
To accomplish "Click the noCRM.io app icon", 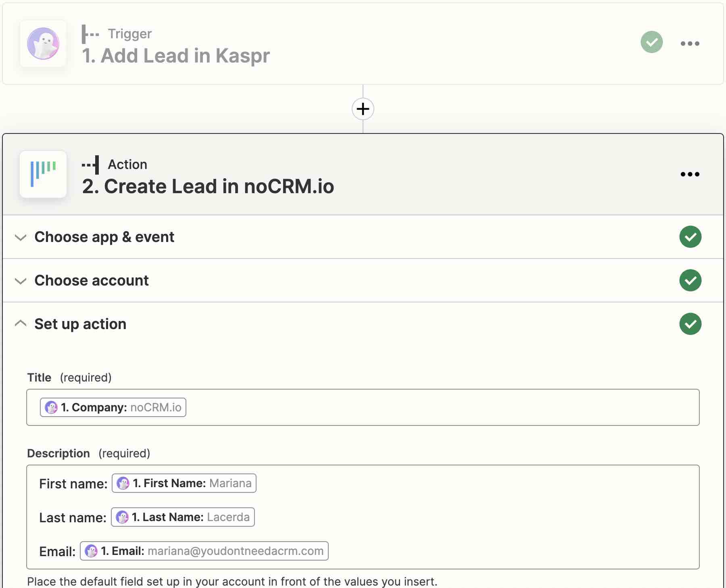I will tap(43, 174).
